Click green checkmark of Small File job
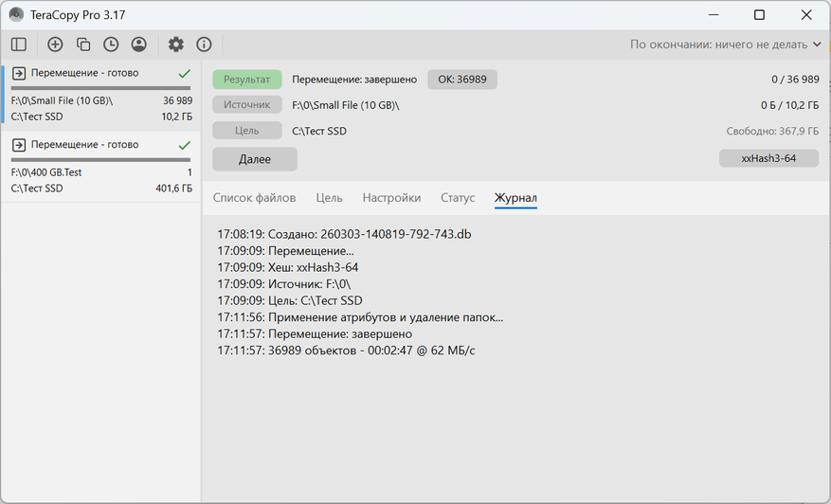 185,73
